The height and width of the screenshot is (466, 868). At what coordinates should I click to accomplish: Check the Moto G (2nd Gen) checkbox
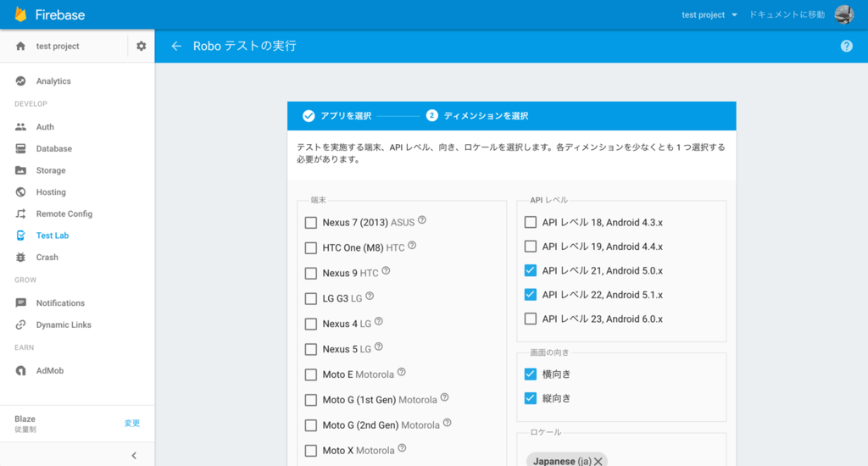(311, 425)
